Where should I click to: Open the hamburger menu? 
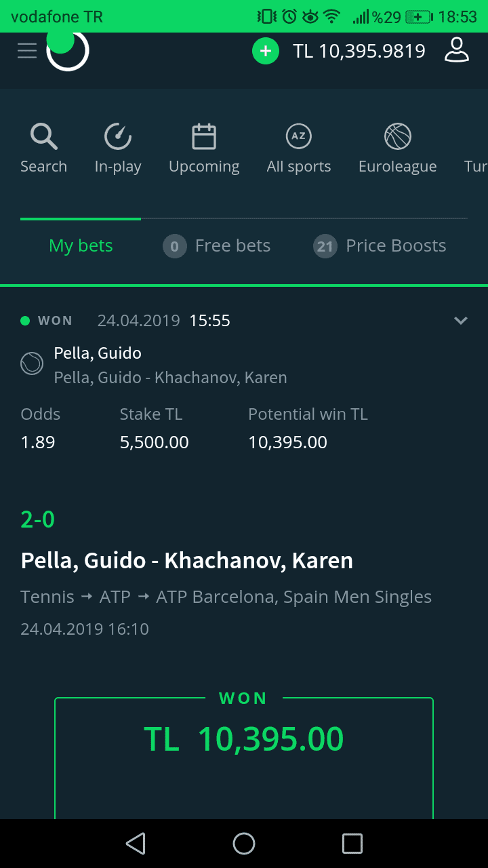(27, 51)
